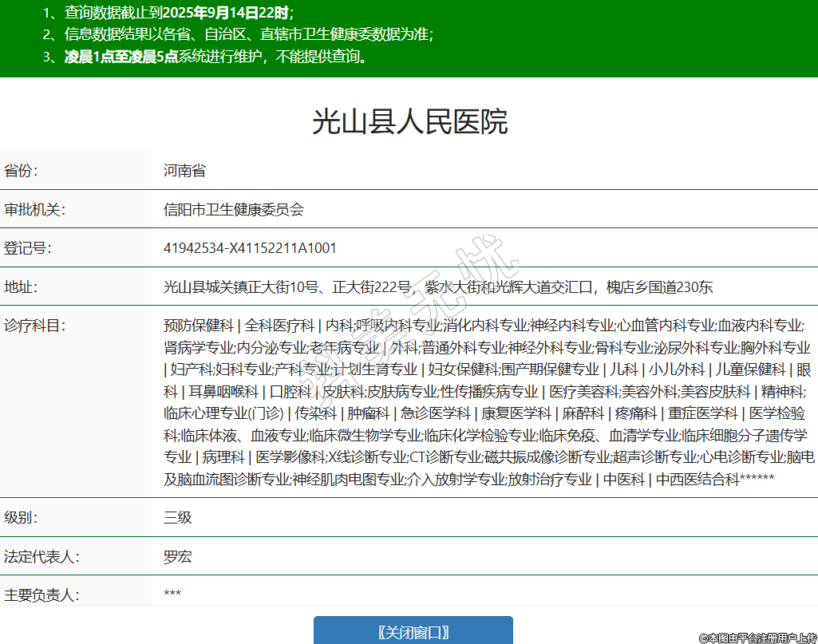Click the notice about 2025年9月14日22时 data cutoff
The image size is (818, 644).
tap(168, 12)
